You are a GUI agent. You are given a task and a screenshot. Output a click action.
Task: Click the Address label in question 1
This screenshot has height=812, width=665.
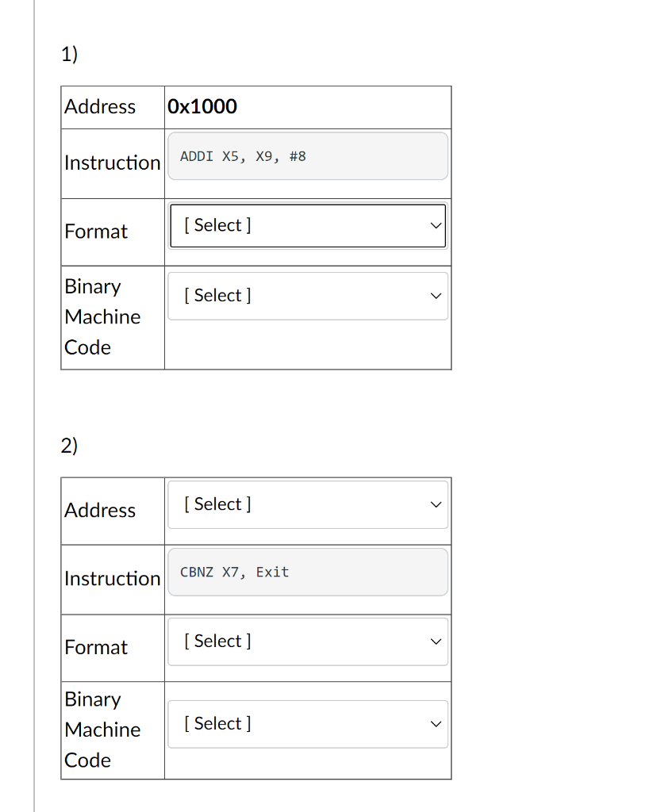100,106
